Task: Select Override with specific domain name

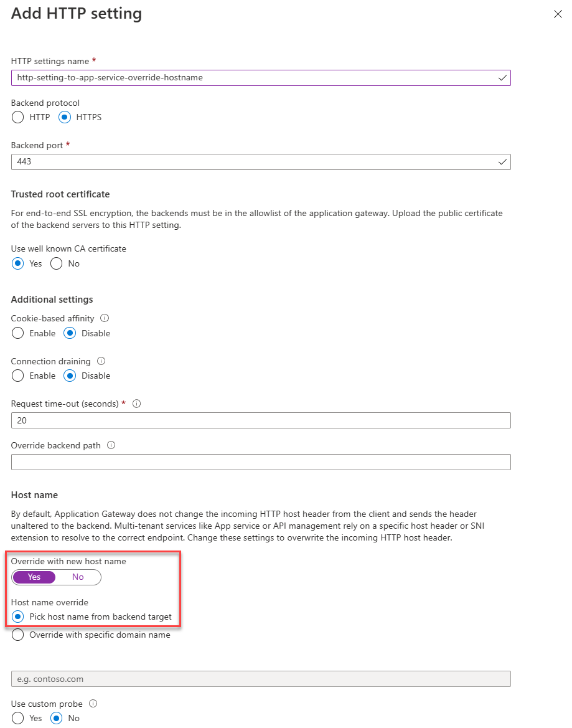Action: (x=17, y=635)
